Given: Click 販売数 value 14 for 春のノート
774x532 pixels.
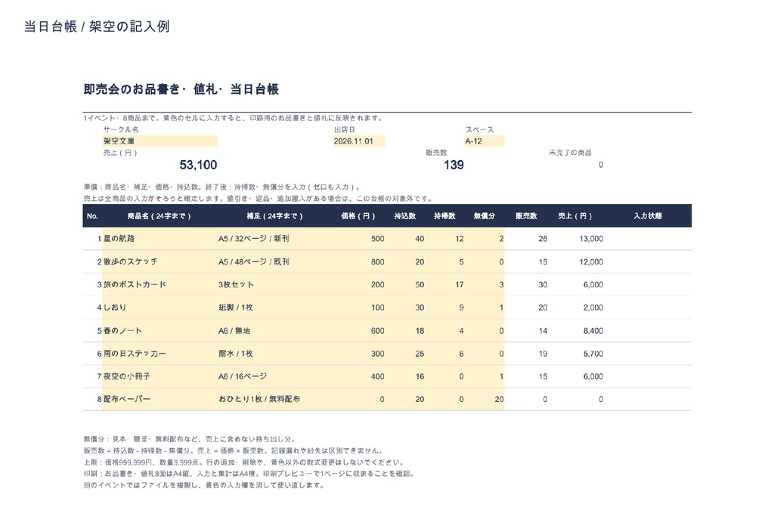Looking at the screenshot, I should pos(543,331).
